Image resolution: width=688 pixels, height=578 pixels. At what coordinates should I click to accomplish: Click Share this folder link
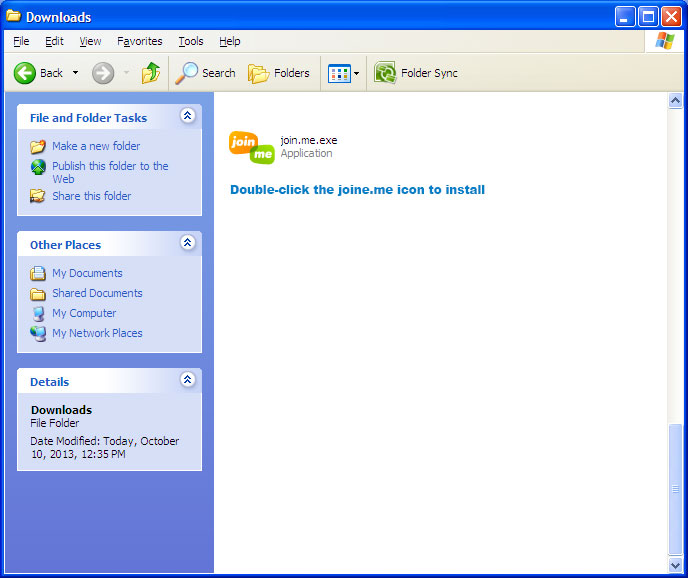(x=91, y=196)
